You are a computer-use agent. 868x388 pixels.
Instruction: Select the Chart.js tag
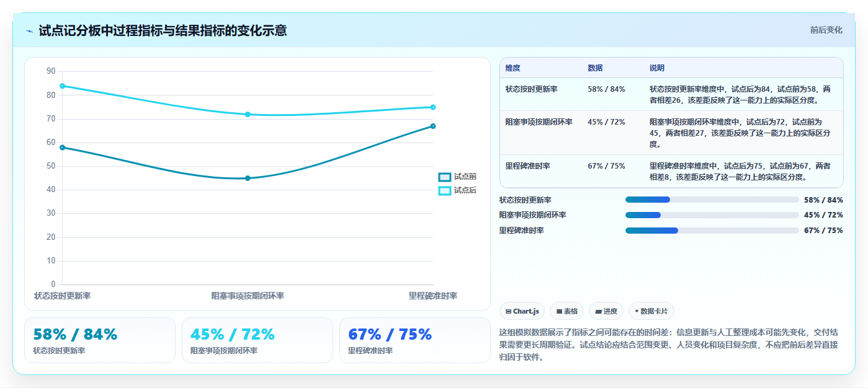pos(522,311)
